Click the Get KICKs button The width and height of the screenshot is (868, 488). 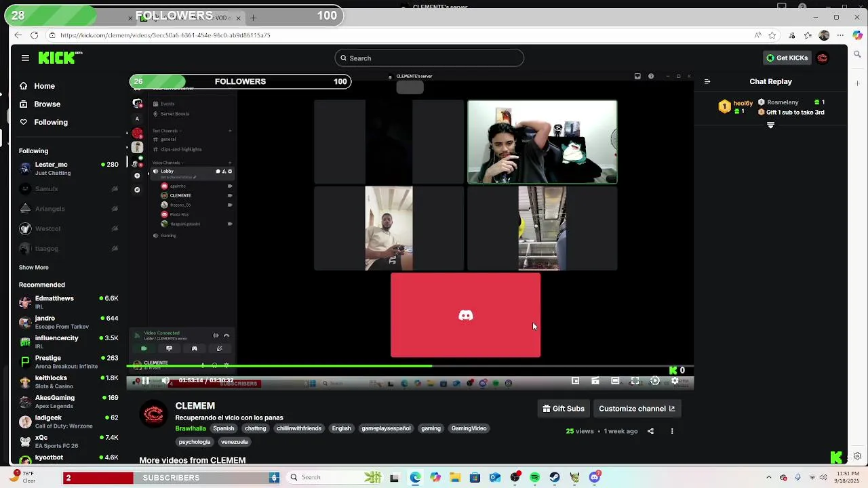click(787, 58)
